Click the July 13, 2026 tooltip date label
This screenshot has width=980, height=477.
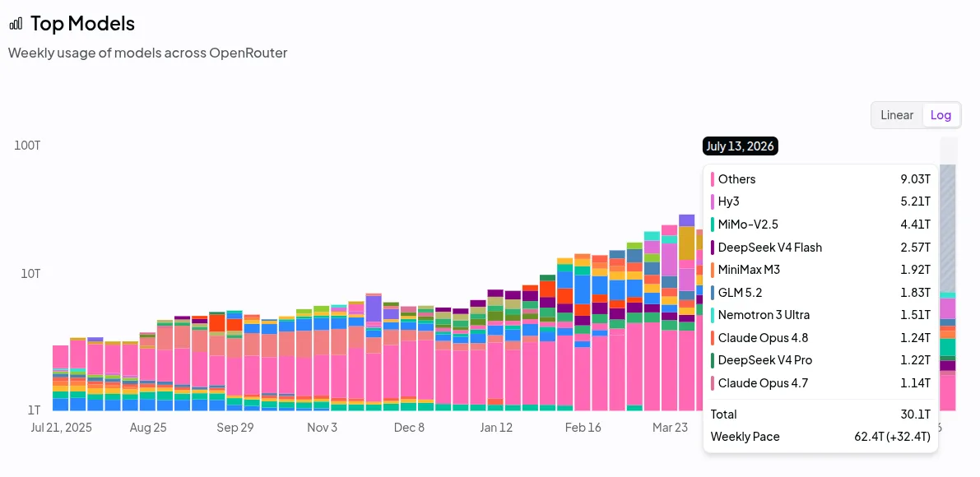740,146
